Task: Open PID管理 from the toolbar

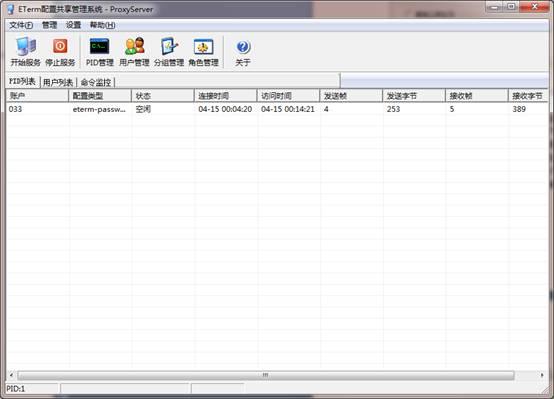Action: click(x=100, y=52)
